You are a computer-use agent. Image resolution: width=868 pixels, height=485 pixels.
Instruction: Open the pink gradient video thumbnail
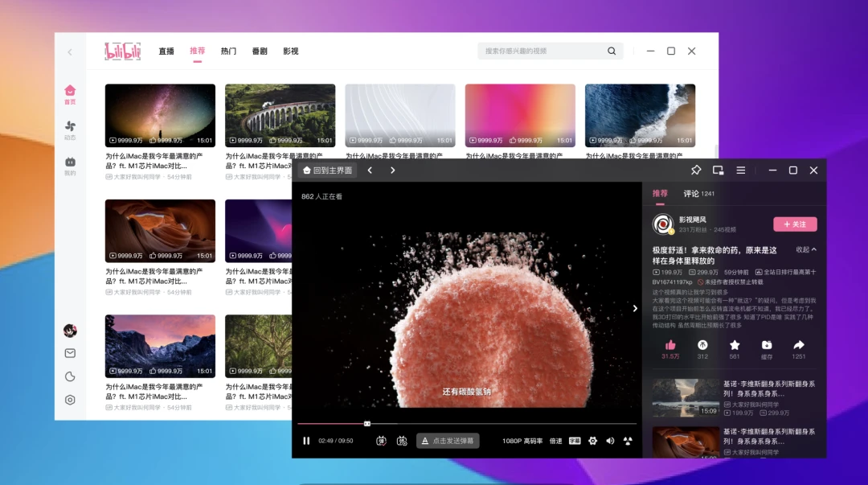tap(520, 115)
